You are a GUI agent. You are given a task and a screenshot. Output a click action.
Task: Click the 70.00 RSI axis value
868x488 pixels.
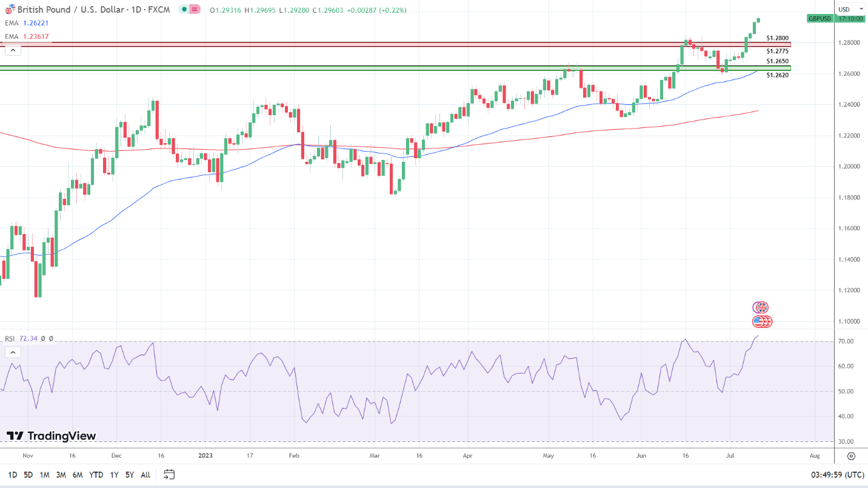[845, 341]
